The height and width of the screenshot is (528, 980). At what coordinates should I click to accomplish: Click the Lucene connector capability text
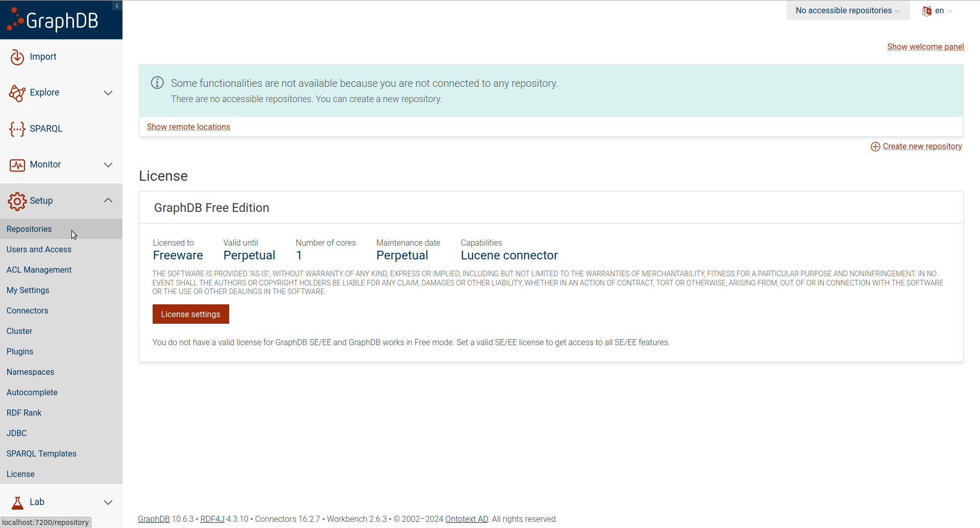[x=509, y=255]
